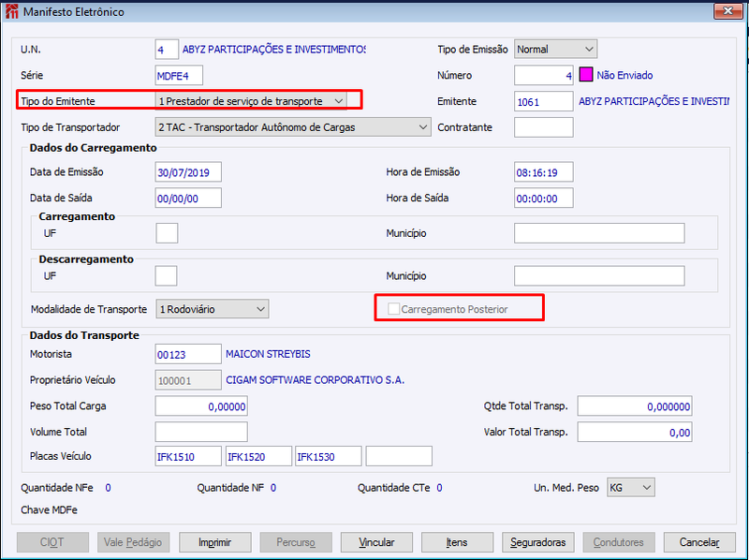The image size is (749, 560).
Task: Click the Hora de Saída field
Action: pos(544,198)
